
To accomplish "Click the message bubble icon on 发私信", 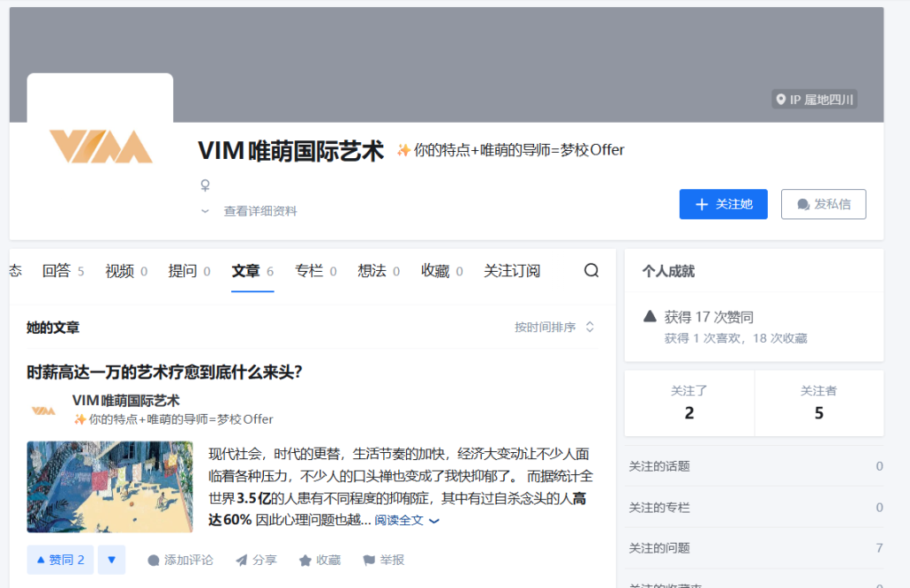I will [803, 203].
